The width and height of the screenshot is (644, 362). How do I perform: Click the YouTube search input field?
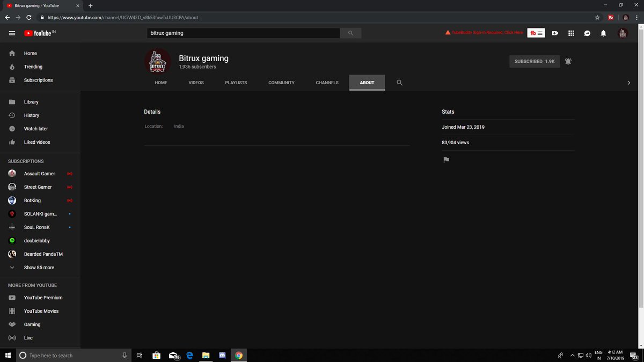(244, 33)
